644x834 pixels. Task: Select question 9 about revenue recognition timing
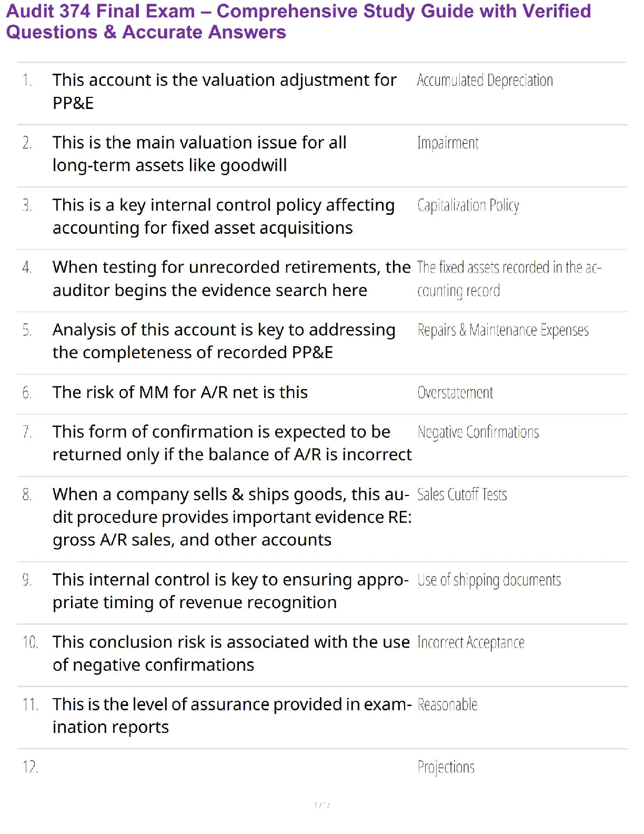(230, 591)
